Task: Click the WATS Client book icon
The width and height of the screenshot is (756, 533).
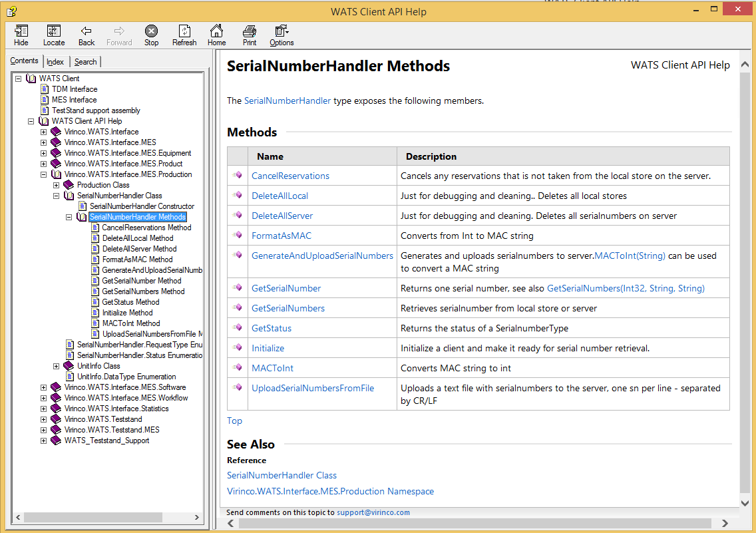Action: coord(31,78)
